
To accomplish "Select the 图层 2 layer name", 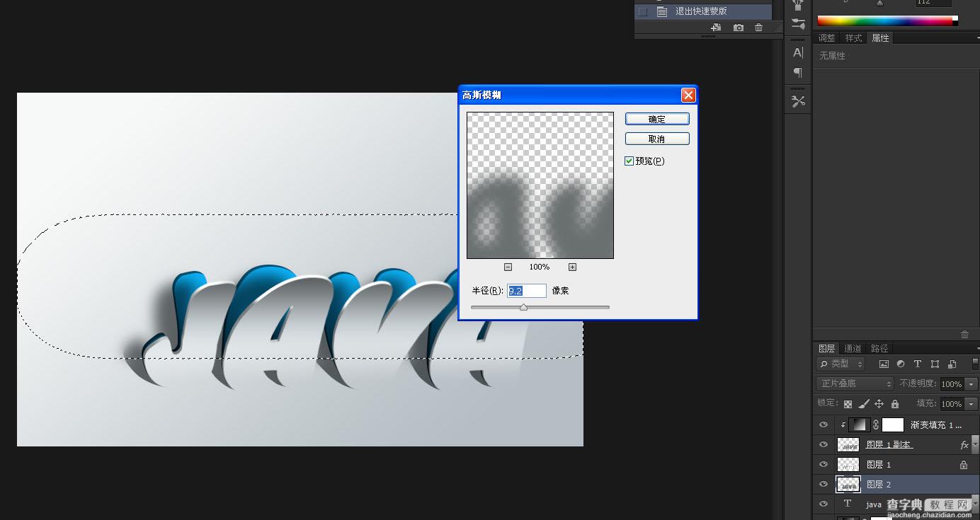I will pos(879,485).
